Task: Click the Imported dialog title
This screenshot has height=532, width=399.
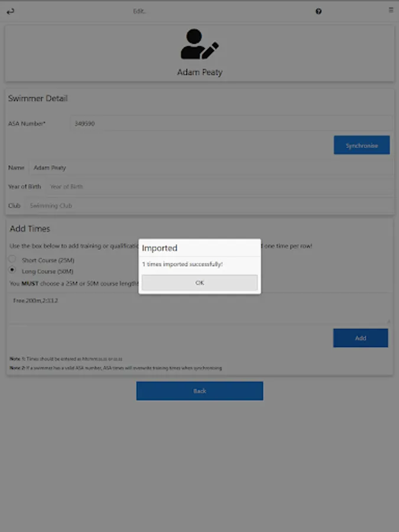Action: tap(160, 248)
